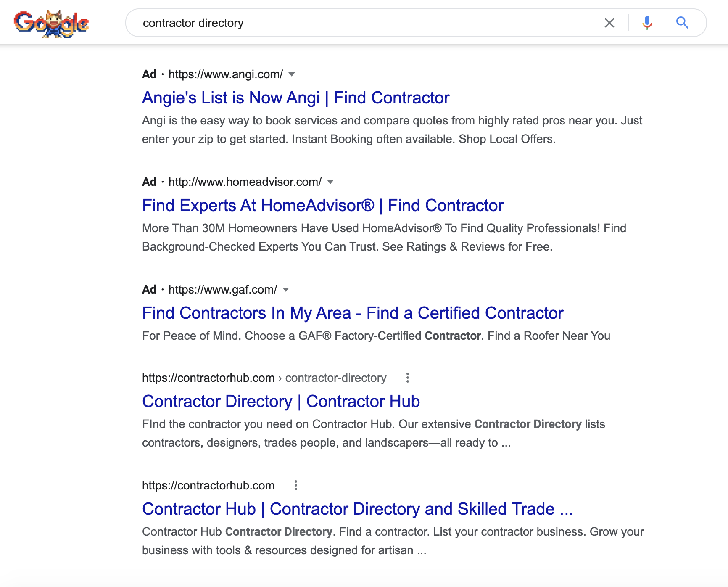Click the http://www.homeadvisor.com/ ad URL

[245, 182]
